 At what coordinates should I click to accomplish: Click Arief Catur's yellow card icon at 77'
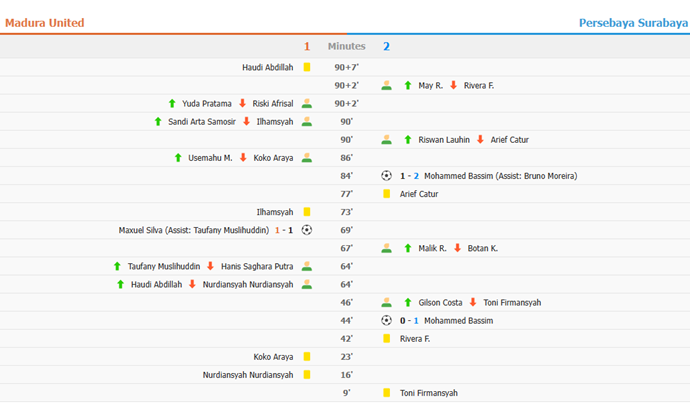(386, 194)
